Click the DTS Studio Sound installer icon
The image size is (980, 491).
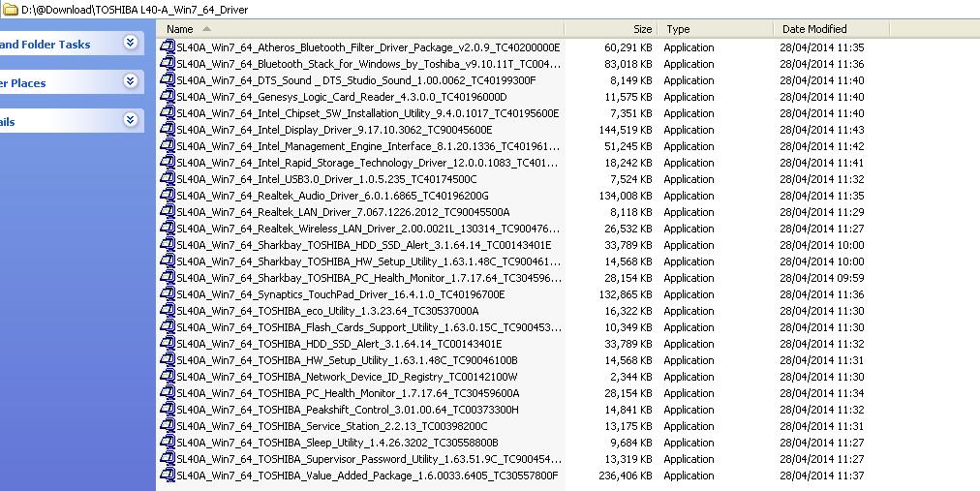click(x=168, y=80)
